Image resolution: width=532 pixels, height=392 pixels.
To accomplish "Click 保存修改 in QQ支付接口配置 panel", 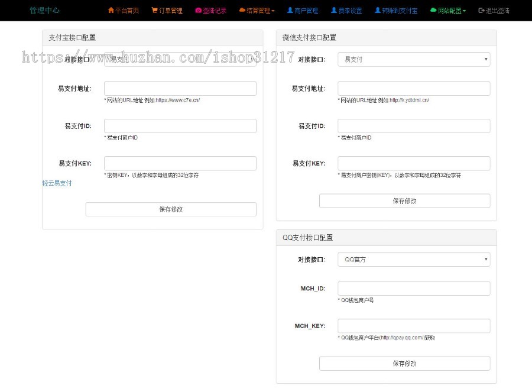I will click(x=404, y=363).
